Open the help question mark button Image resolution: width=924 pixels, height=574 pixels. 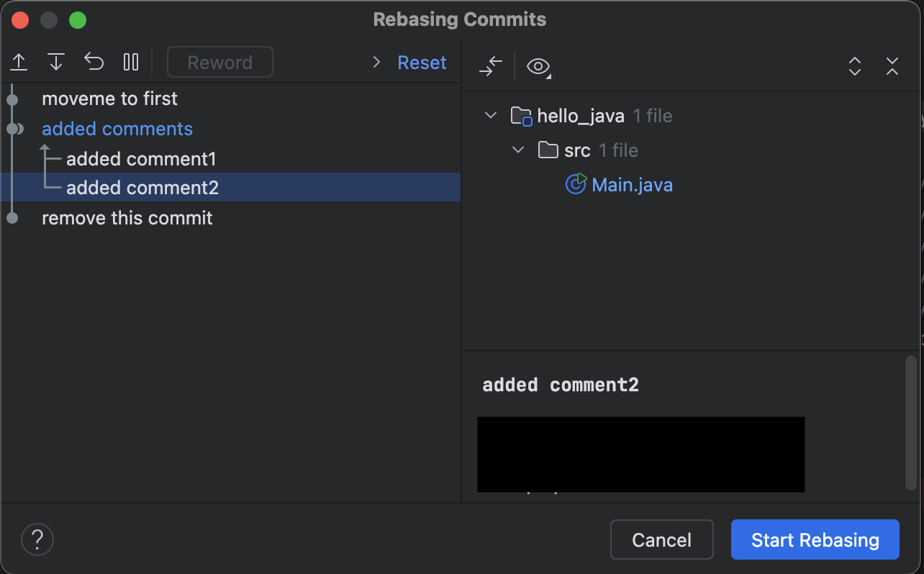pos(37,539)
